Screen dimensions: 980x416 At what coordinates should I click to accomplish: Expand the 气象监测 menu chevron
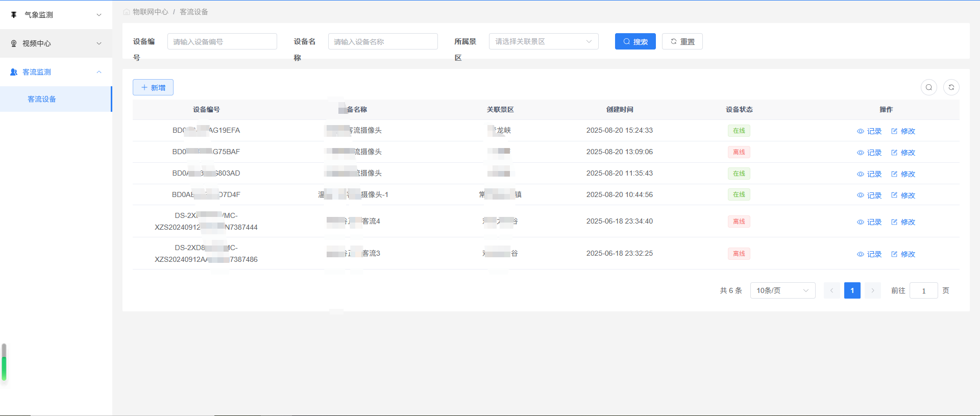99,15
